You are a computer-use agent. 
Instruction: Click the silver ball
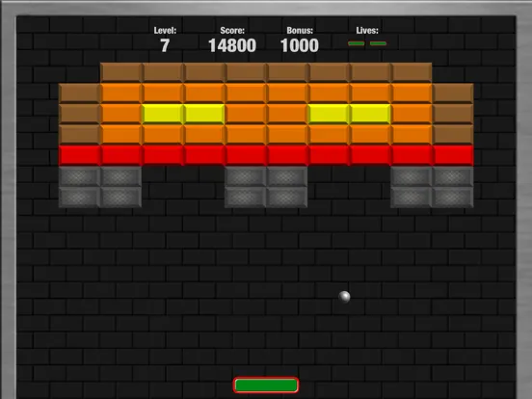344,297
